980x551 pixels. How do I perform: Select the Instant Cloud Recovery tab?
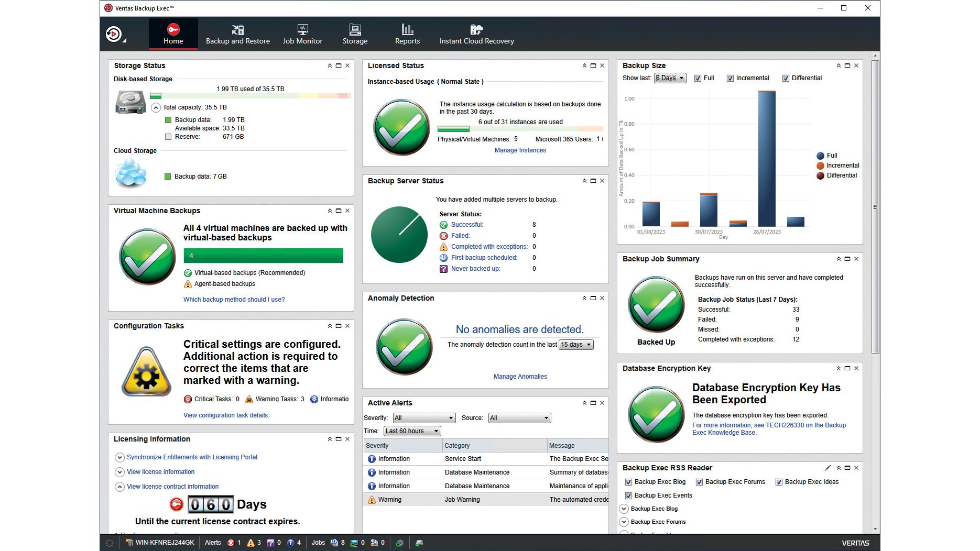click(477, 34)
